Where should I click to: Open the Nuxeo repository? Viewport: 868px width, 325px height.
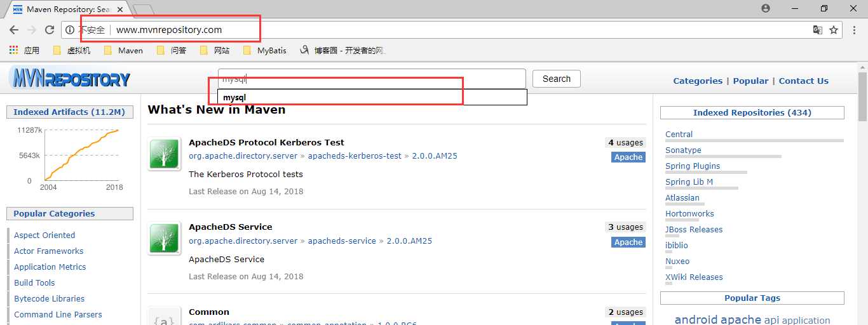point(677,261)
